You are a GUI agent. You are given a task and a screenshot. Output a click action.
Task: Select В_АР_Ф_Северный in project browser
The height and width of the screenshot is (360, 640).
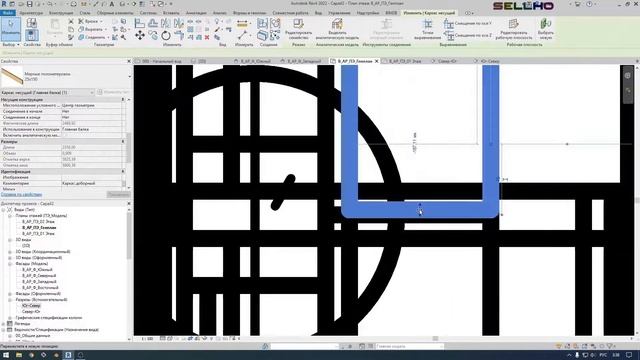coord(39,276)
